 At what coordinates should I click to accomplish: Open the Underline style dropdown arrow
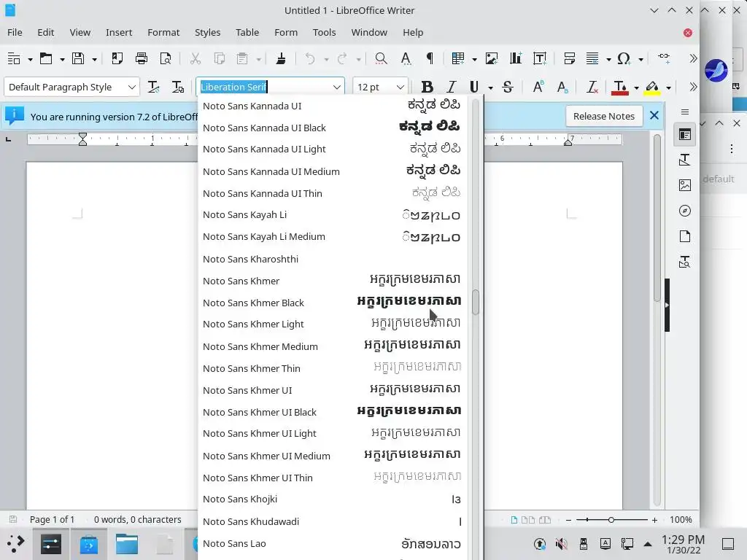490,87
